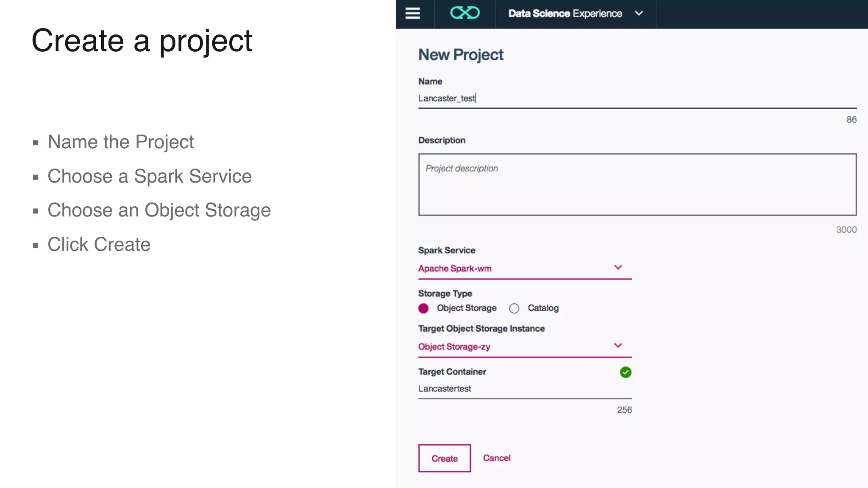Open the Target Object Storage Instance dropdown

(525, 347)
